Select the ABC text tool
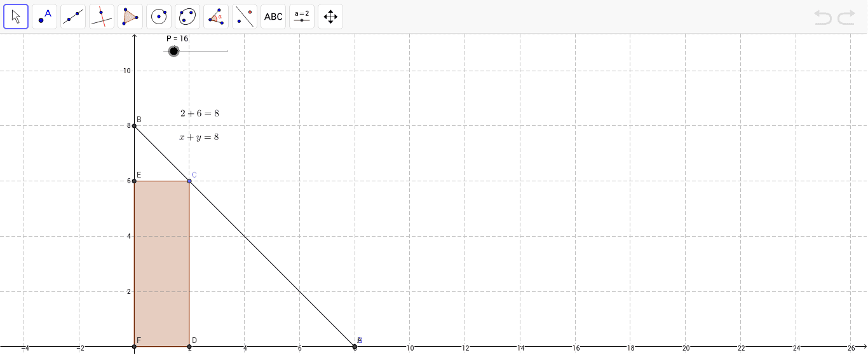Screen dimensions: 868x355 [273, 17]
